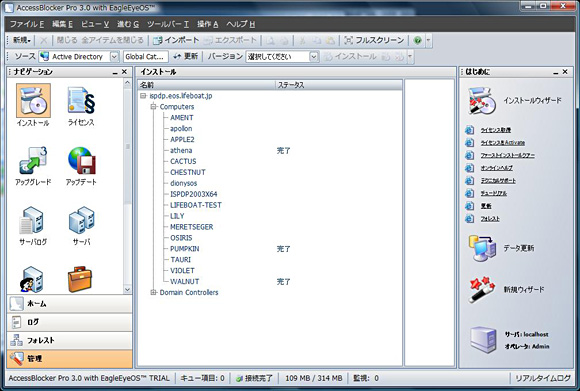Click the フルスクリーン toolbar button

374,40
